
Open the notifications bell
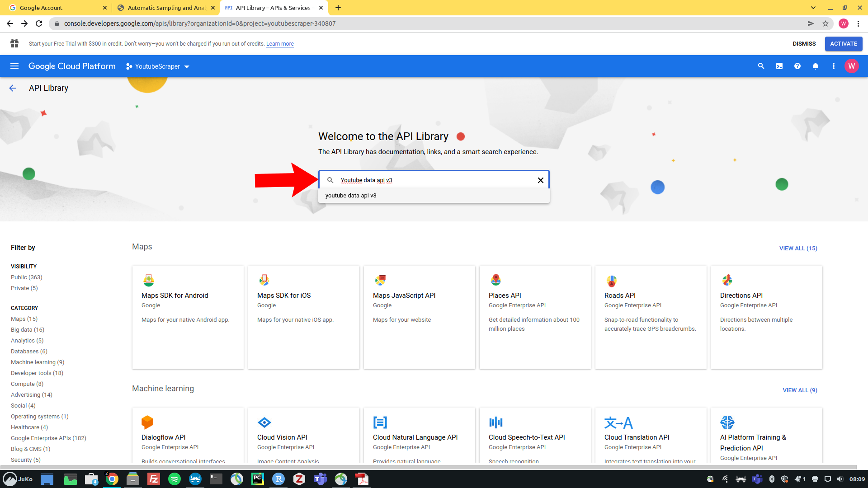(816, 66)
